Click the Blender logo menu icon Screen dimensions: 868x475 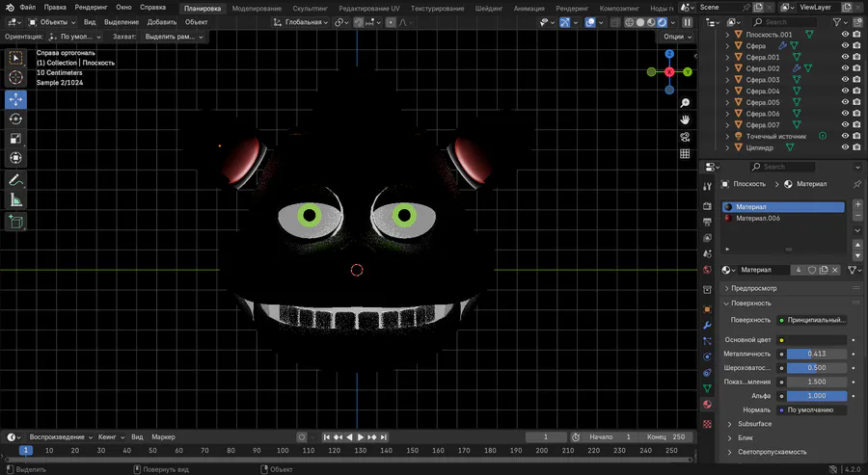tap(10, 8)
